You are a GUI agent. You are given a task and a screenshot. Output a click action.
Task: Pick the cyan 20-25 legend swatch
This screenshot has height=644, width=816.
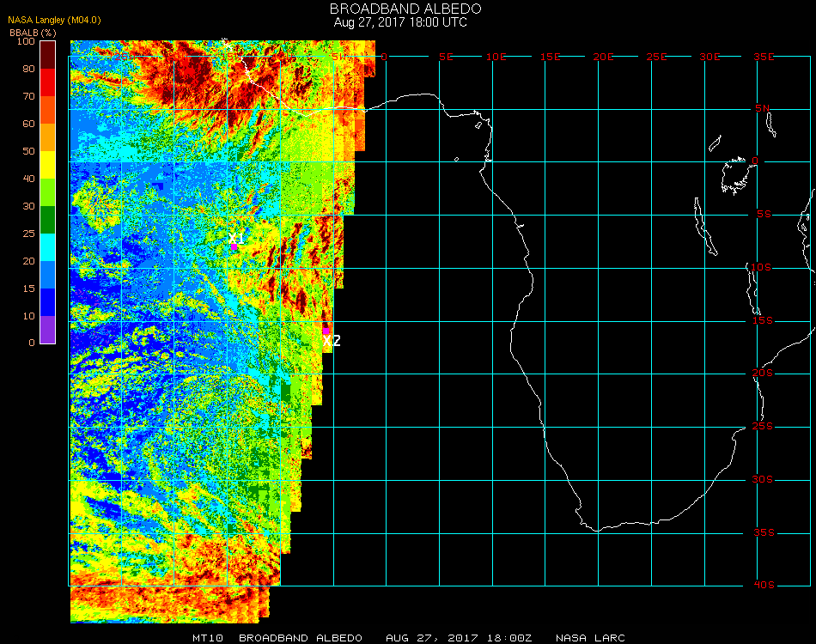click(x=48, y=247)
